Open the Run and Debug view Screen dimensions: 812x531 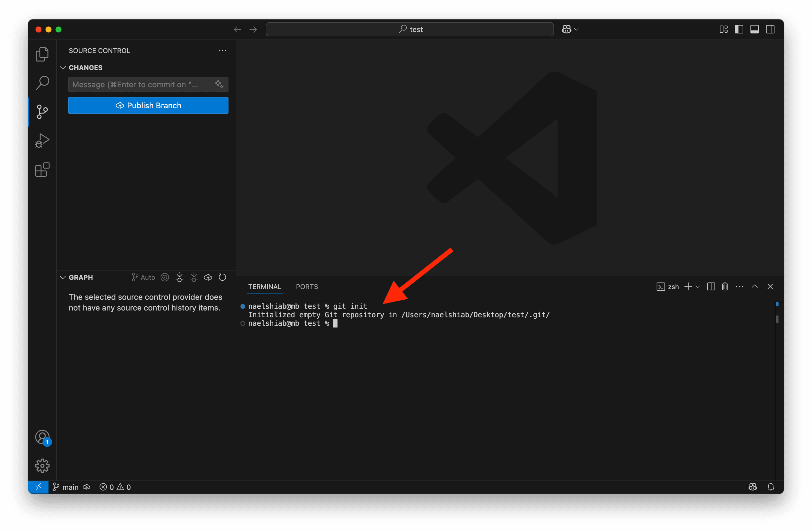[42, 140]
